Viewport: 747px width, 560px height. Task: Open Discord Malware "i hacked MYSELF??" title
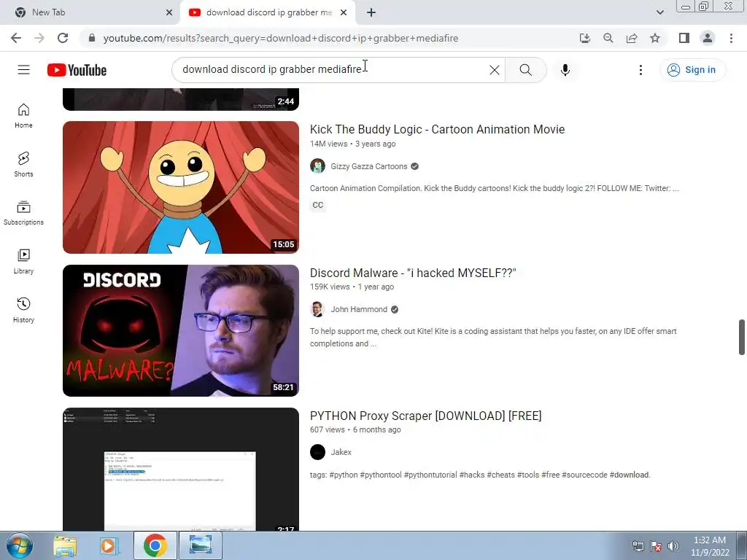(x=413, y=273)
